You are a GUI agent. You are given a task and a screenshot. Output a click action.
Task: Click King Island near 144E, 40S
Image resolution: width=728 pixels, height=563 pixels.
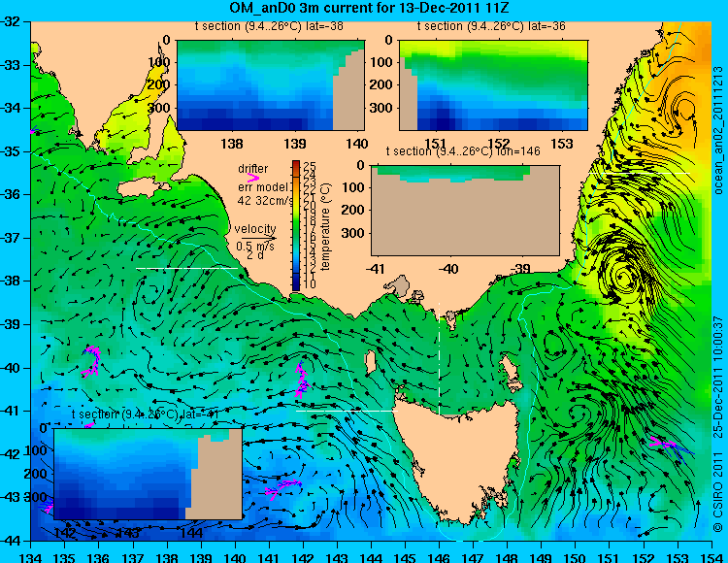click(x=371, y=362)
